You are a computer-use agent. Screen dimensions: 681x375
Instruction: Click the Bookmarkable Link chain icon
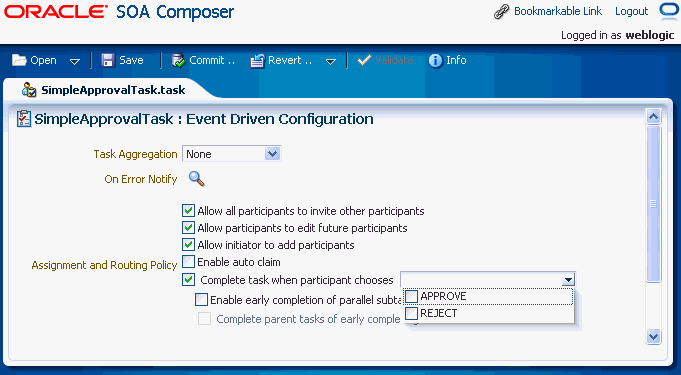501,12
